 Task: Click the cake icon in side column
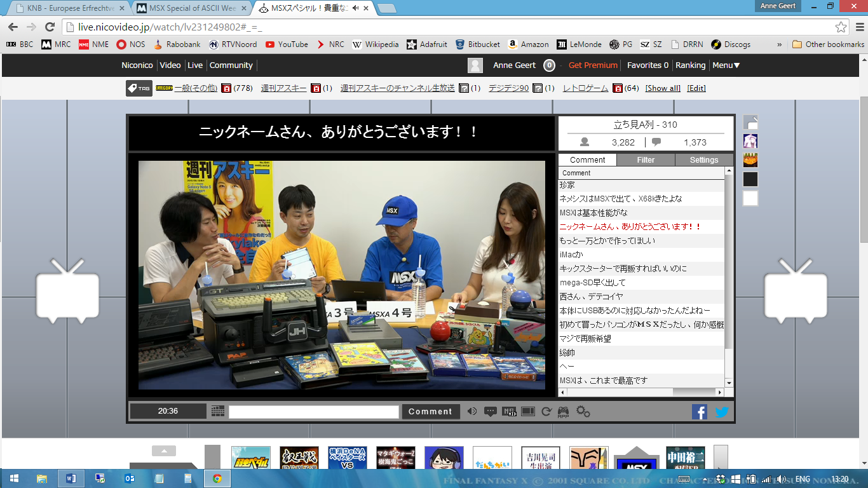(x=750, y=160)
